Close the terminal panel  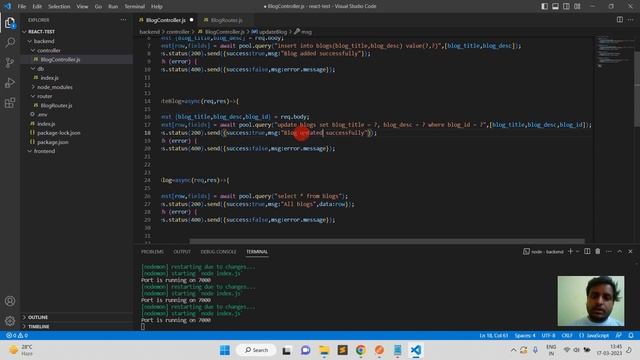631,251
